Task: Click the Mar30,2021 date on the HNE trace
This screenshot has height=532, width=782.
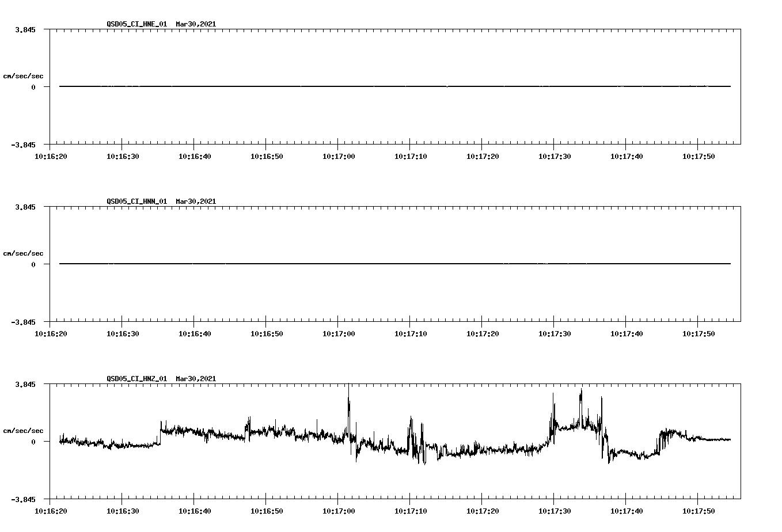Action: 196,25
